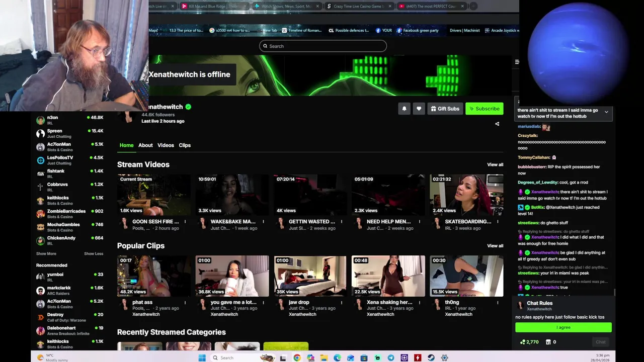Collapse the pinned chat message chevron
This screenshot has height=362, width=644.
606,112
